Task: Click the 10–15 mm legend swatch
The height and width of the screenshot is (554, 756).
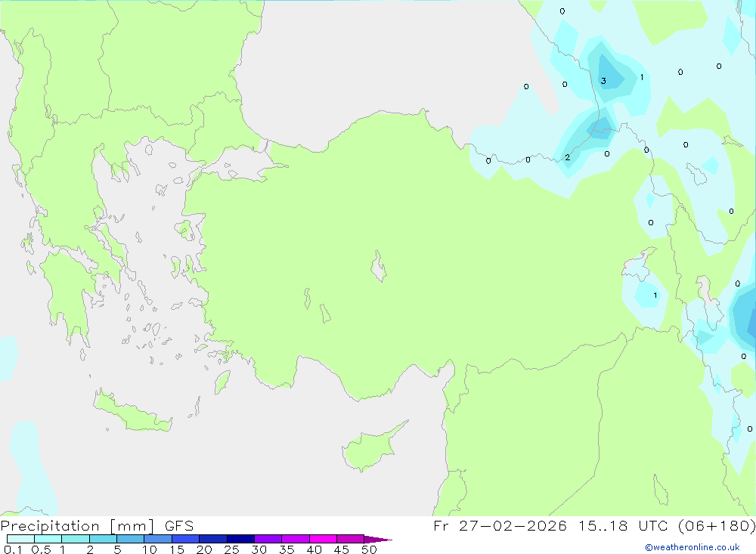Action: pyautogui.click(x=158, y=539)
